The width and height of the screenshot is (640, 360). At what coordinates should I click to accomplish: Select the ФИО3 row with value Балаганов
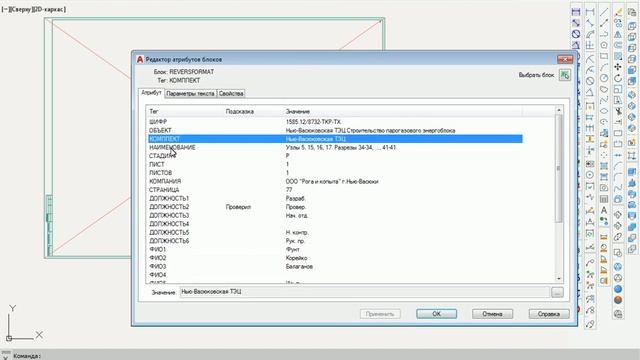pyautogui.click(x=335, y=267)
